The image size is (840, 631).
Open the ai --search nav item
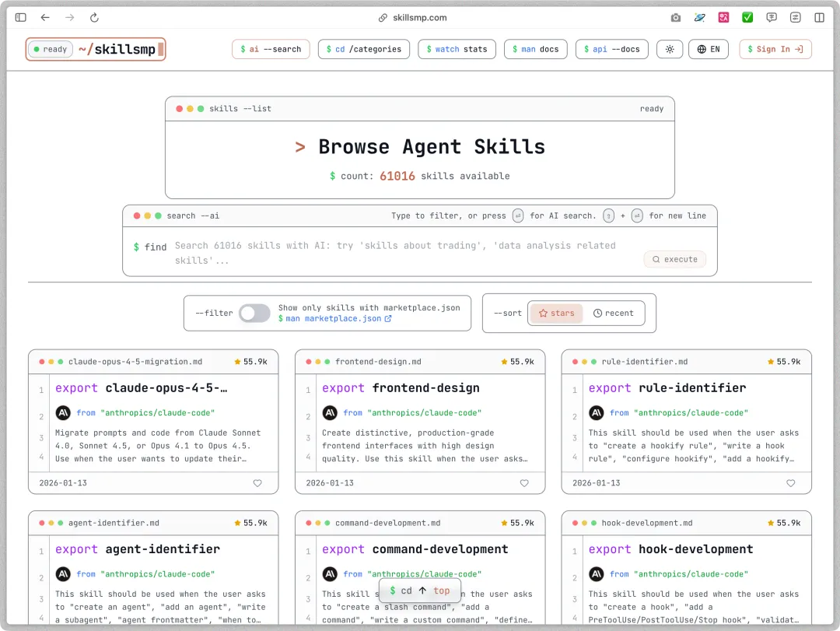click(271, 49)
